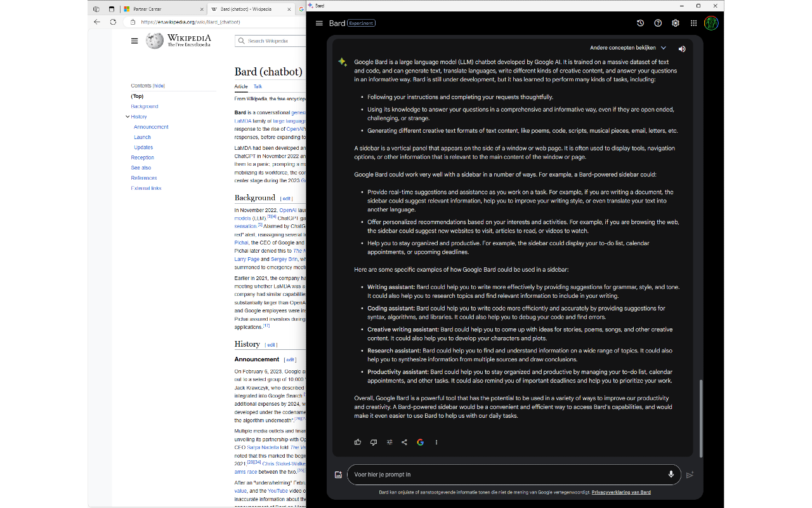The width and height of the screenshot is (812, 508).
Task: Open the Sergey Brin link
Action: (284, 259)
